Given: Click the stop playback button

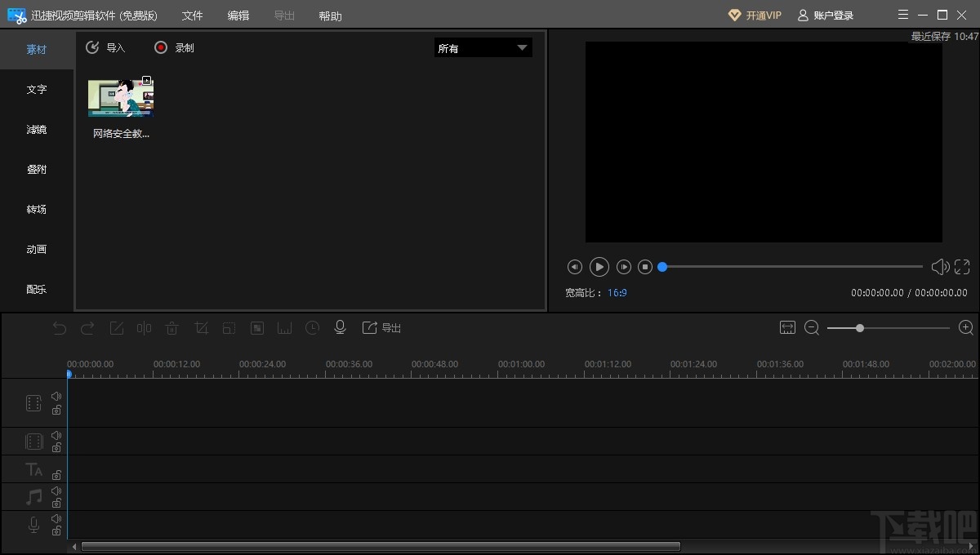Looking at the screenshot, I should pos(645,267).
